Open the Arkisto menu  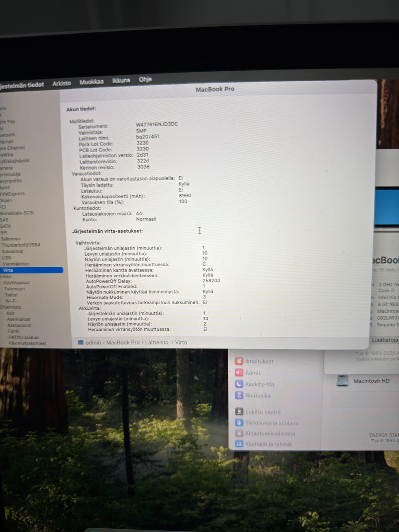coord(62,84)
